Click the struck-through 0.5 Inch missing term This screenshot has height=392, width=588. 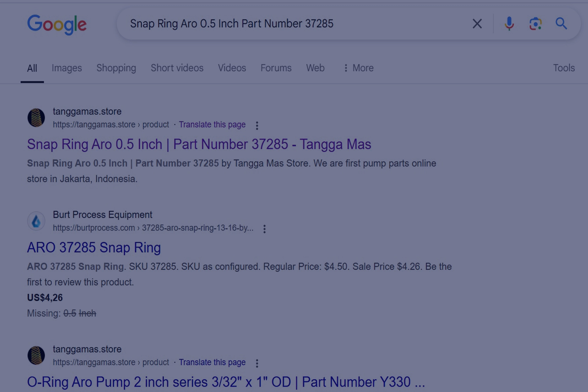(x=80, y=313)
